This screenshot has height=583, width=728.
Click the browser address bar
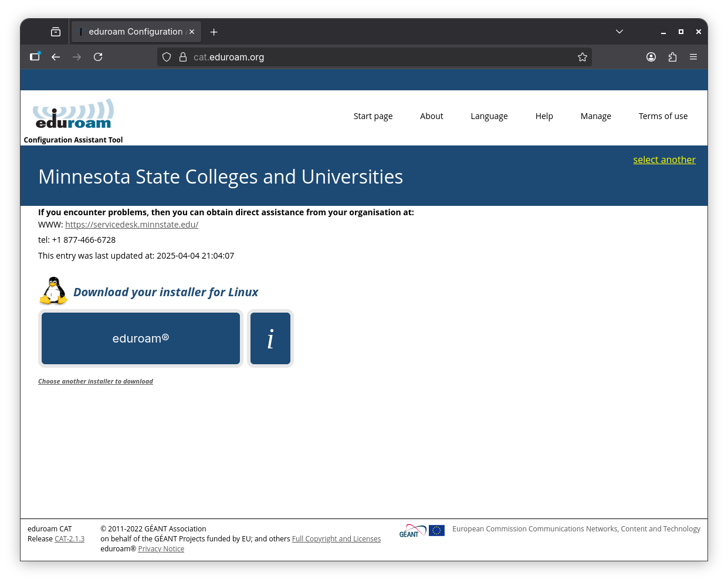tap(352, 57)
